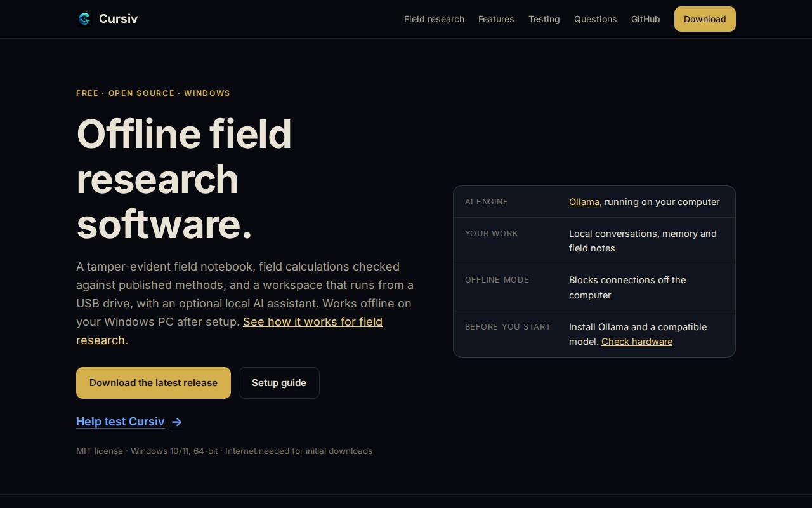Click Install Ollama and a compatible model text

pyautogui.click(x=638, y=334)
